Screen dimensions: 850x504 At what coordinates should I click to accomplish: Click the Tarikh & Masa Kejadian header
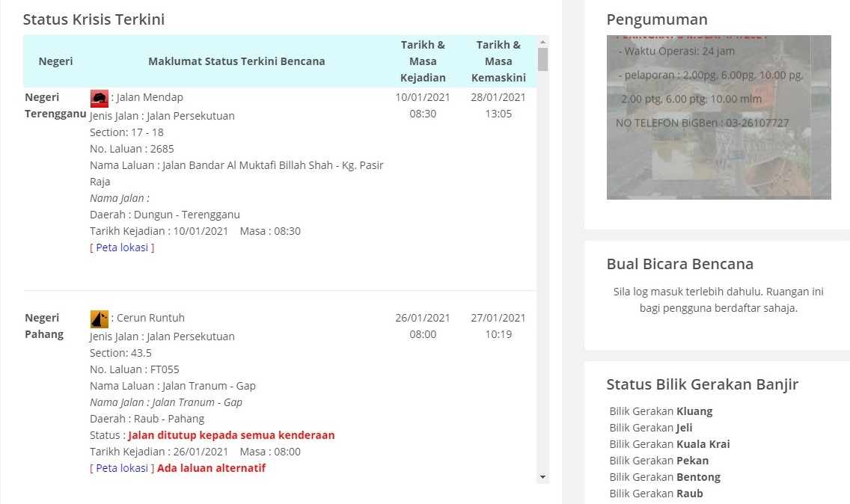click(x=423, y=61)
